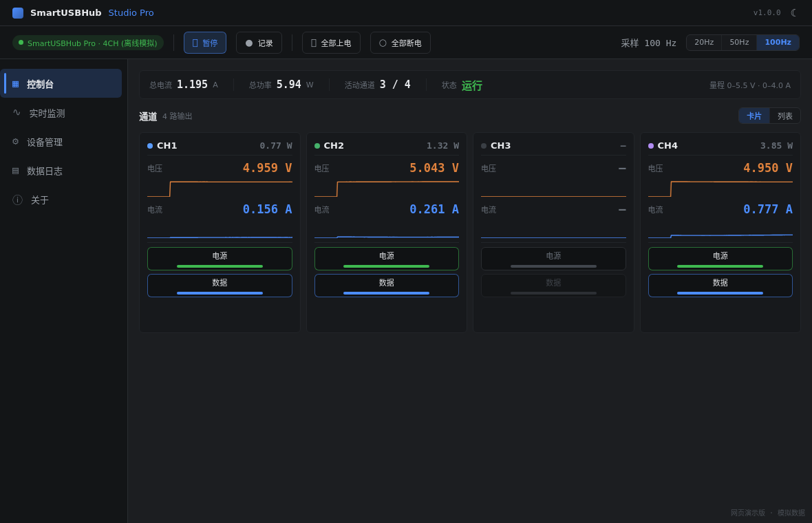This screenshot has height=523, width=812.
Task: Toggle CH1 data 数据 switch
Action: coord(220,286)
